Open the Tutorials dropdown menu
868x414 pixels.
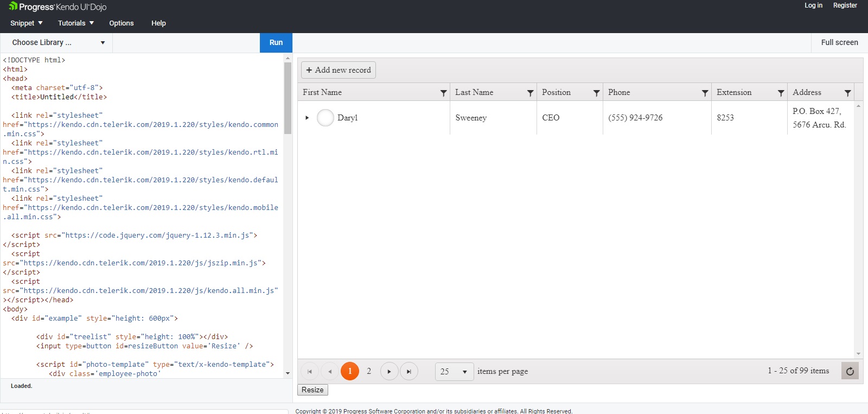click(76, 23)
